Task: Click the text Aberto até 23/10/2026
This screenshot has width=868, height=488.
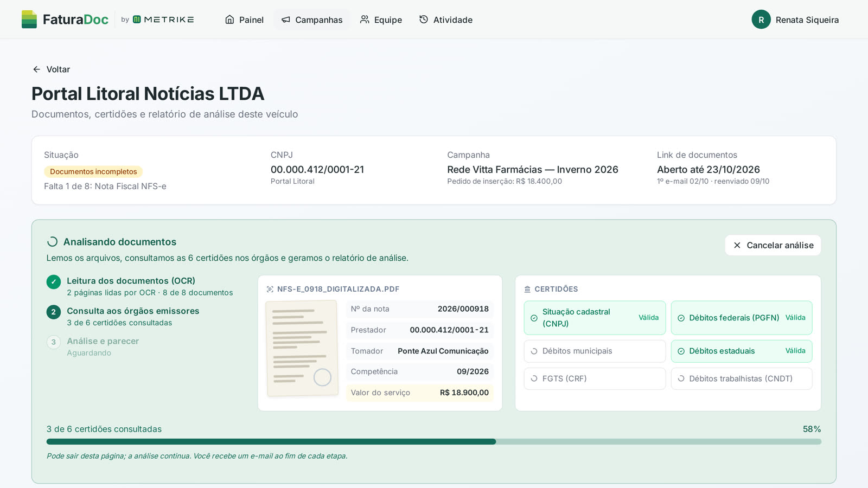Action: click(709, 169)
